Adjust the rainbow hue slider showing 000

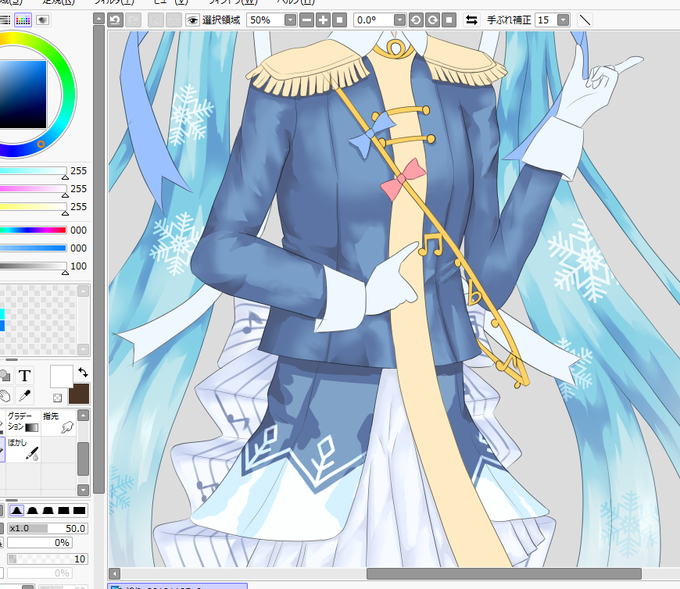(x=33, y=230)
